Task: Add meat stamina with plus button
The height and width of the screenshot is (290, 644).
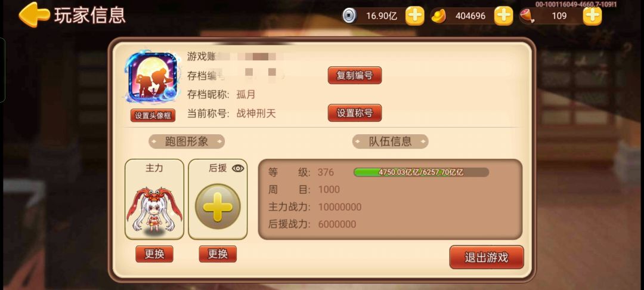Action: [x=592, y=16]
